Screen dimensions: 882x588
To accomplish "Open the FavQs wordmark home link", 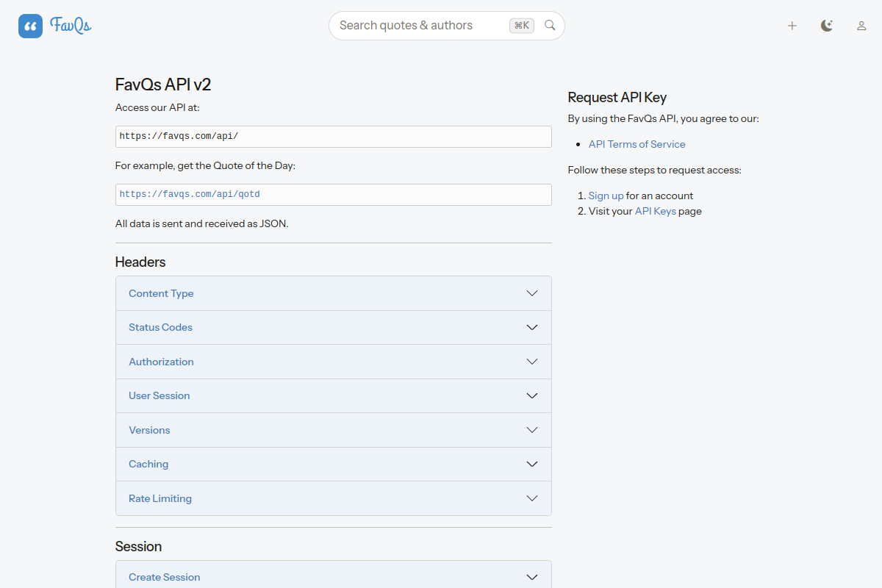I will [71, 26].
